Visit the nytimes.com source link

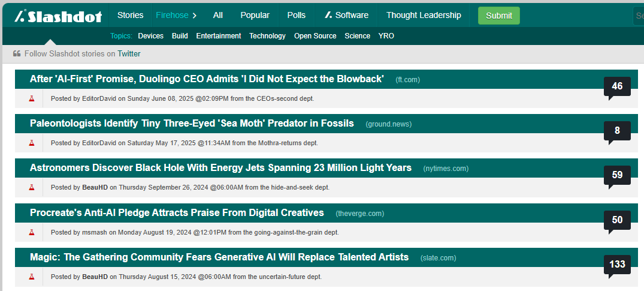pos(446,169)
